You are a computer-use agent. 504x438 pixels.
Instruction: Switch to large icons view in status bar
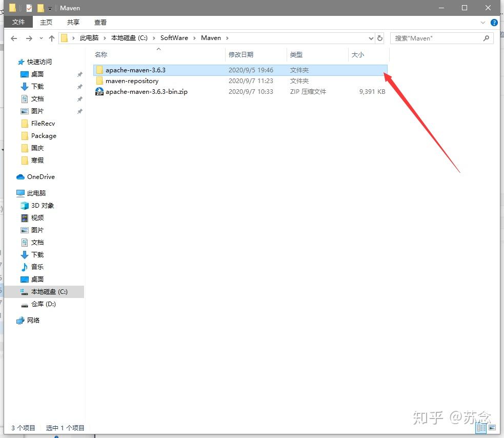click(492, 427)
